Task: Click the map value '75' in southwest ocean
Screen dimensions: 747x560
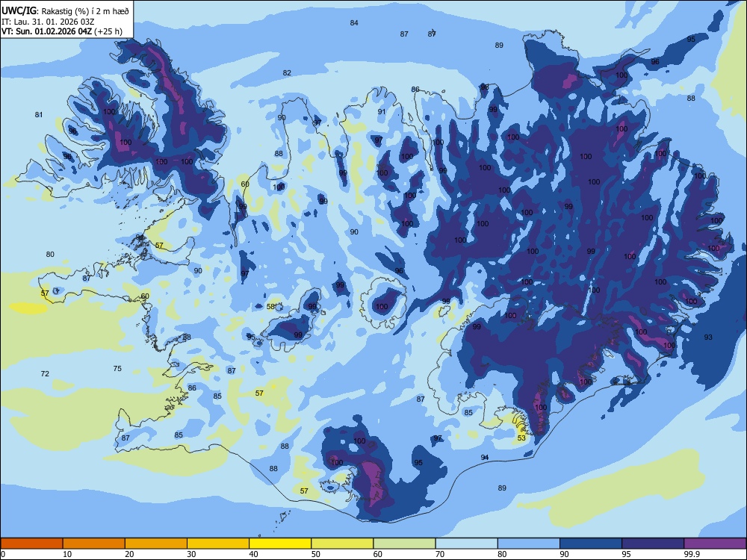Action: click(117, 368)
